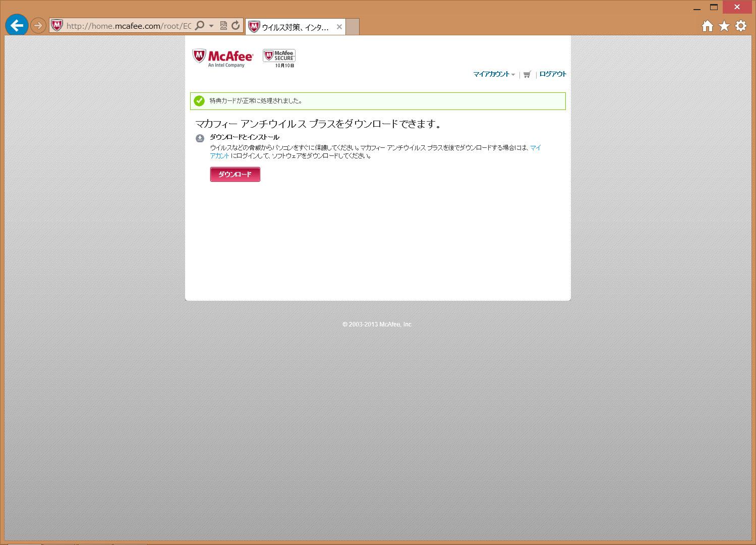
Task: Go to the browser home page icon
Action: 708,26
